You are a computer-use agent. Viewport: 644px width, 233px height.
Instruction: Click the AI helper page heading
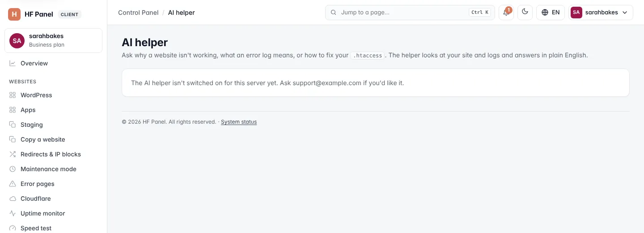145,43
